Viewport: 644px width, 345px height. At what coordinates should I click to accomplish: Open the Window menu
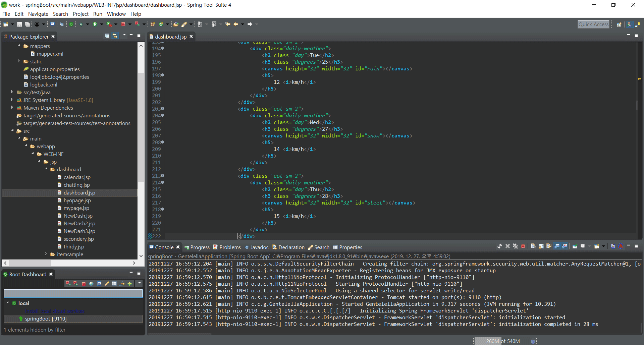click(116, 14)
